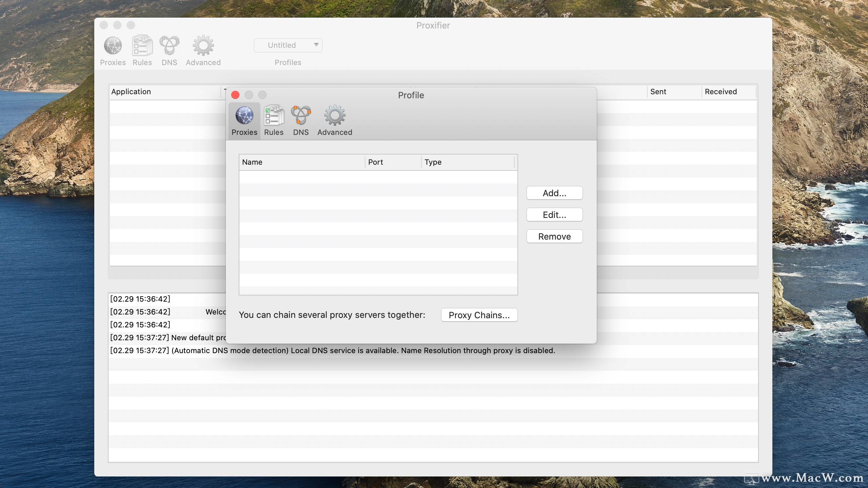The image size is (868, 488).
Task: Click the Edit... button
Action: pos(554,215)
